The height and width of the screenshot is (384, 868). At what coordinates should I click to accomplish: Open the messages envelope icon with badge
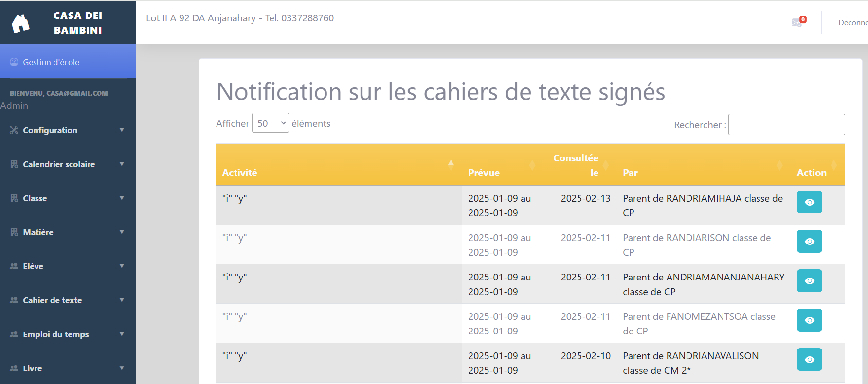[796, 22]
